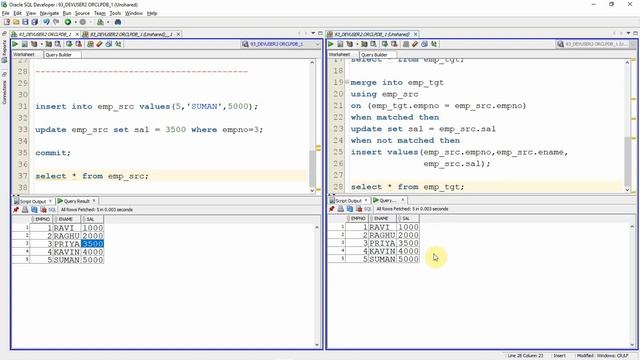Screen dimensions: 640x360
Task: Click SAL column header in left result grid
Action: 92,220
